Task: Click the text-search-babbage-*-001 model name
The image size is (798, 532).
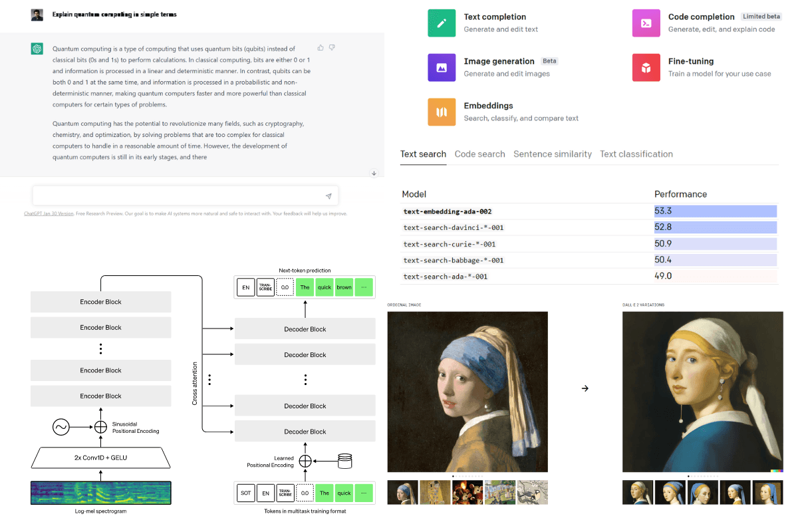Action: coord(454,260)
